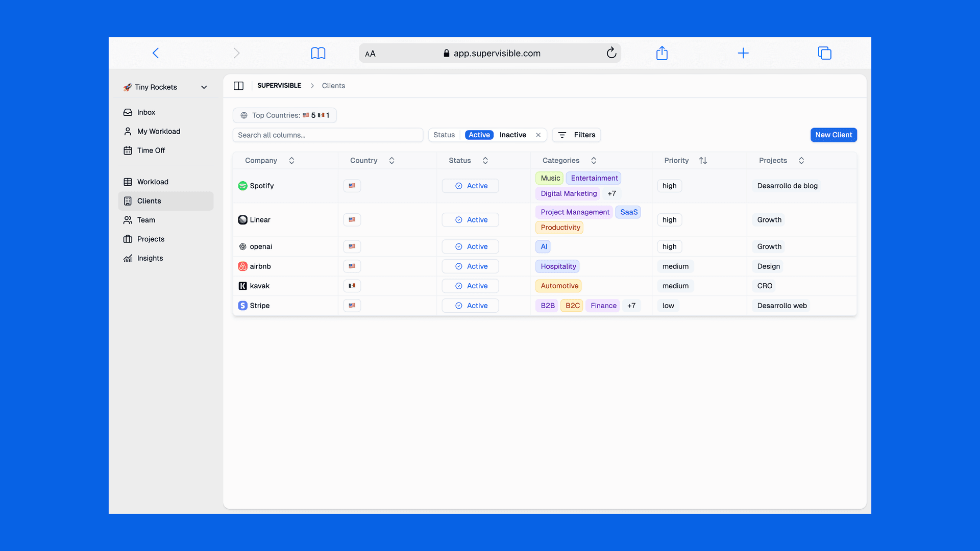Screen dimensions: 980x551
Task: Toggle the sidebar panel icon
Action: coord(238,86)
